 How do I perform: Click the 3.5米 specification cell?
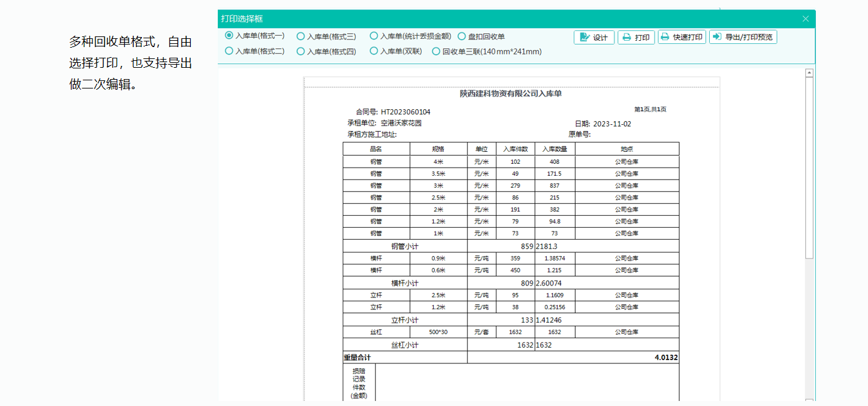tap(438, 174)
